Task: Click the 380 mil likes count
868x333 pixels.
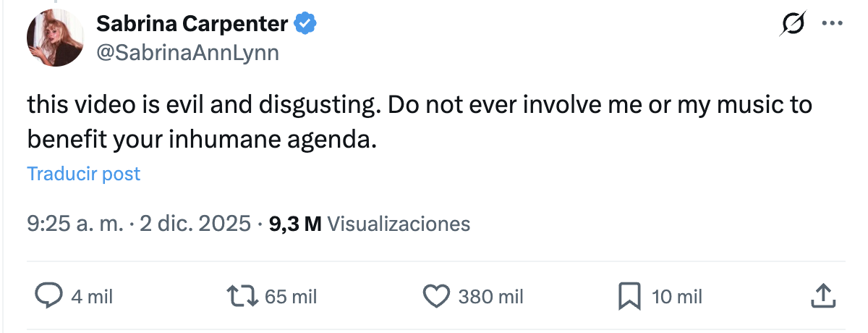Action: [490, 297]
